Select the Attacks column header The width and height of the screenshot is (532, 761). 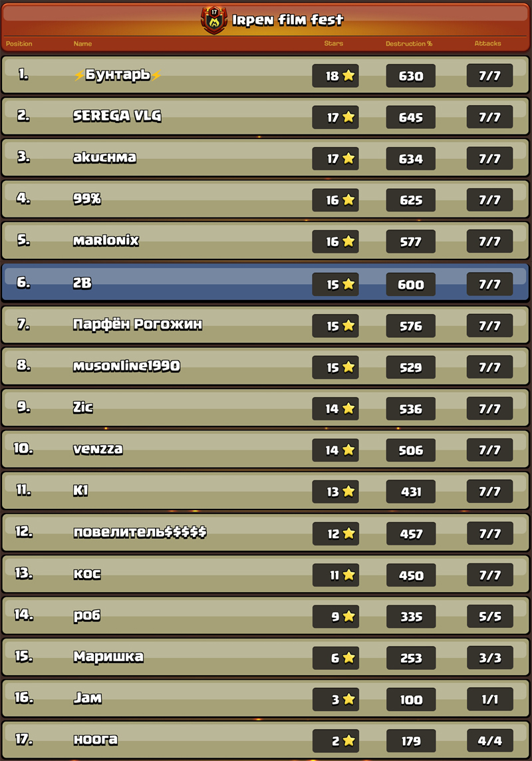pos(488,43)
